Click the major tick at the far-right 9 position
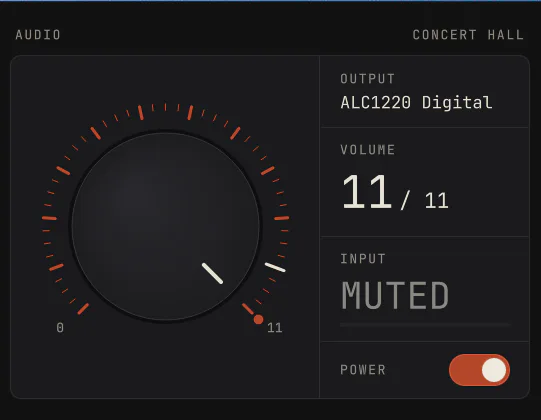 pos(282,218)
